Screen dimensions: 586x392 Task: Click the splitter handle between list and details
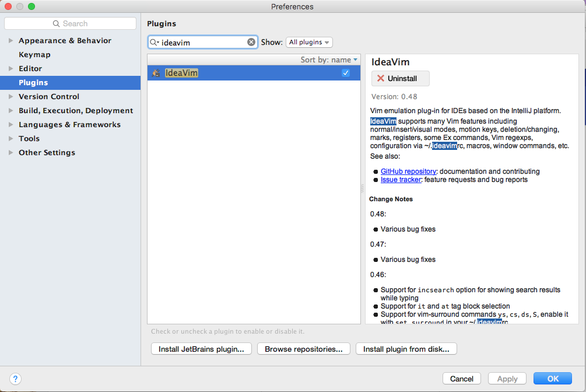[362, 188]
